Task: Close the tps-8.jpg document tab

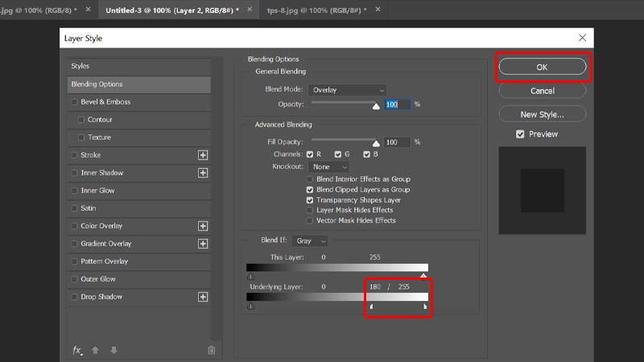Action: coord(378,9)
